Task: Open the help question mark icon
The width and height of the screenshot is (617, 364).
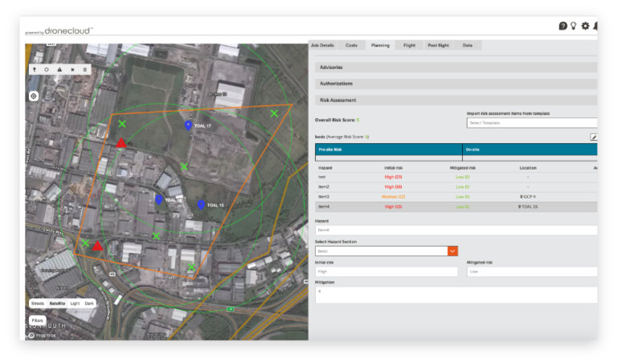Action: 563,26
